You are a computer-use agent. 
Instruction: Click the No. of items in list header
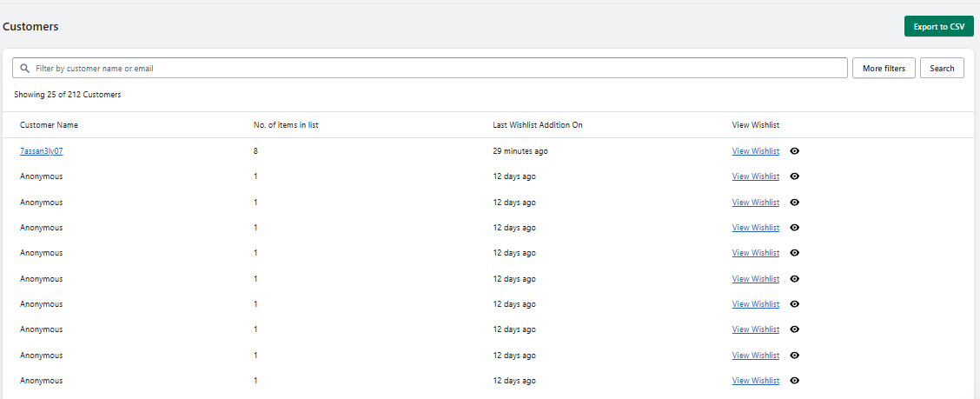point(286,125)
